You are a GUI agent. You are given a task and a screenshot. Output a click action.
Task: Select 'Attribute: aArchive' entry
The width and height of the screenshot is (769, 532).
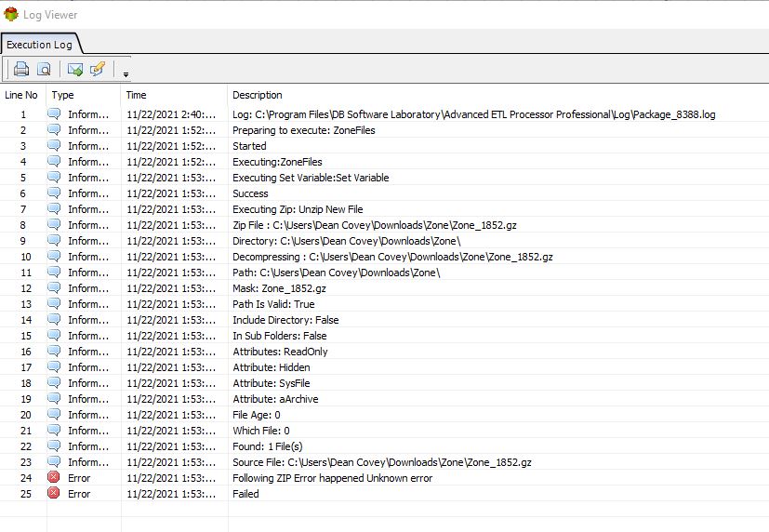coord(275,399)
